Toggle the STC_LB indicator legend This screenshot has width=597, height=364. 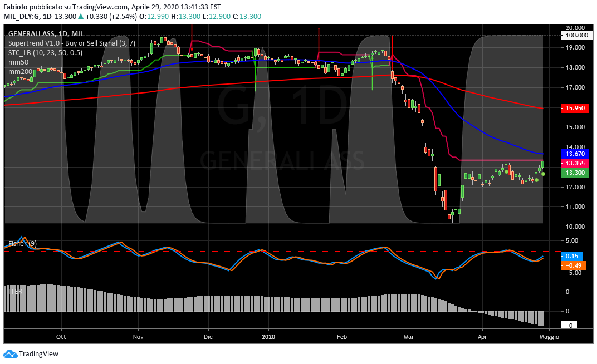[45, 53]
